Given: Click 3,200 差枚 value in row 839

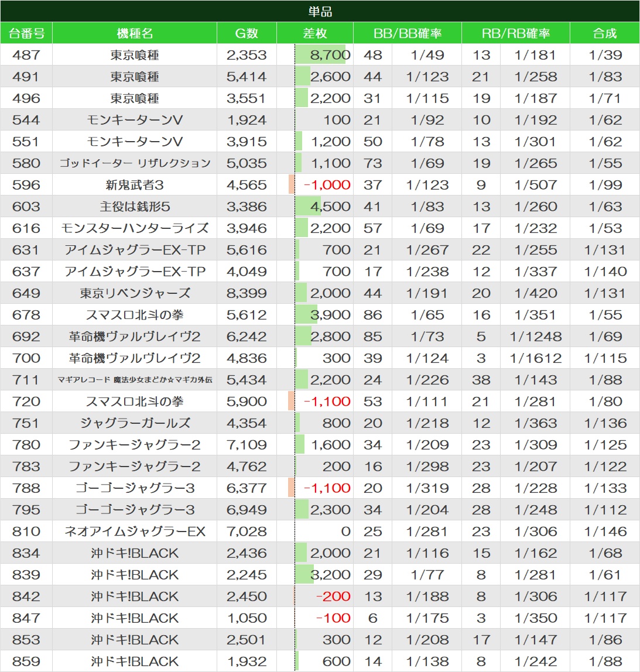Looking at the screenshot, I should 330,575.
